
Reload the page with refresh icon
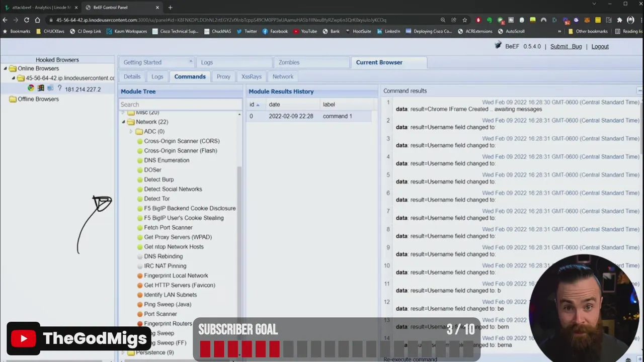point(26,20)
